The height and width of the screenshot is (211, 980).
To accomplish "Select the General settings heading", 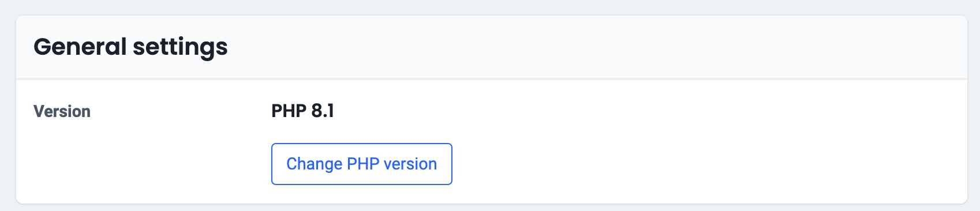I will pyautogui.click(x=130, y=47).
